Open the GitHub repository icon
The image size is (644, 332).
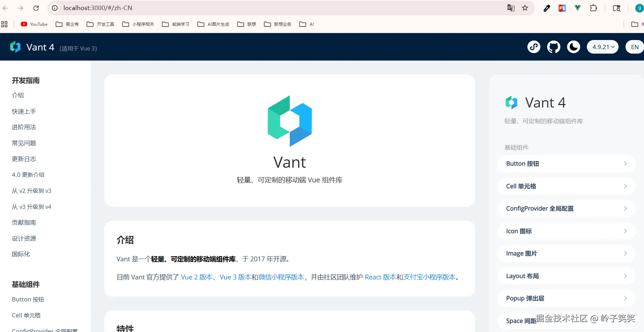click(x=554, y=47)
